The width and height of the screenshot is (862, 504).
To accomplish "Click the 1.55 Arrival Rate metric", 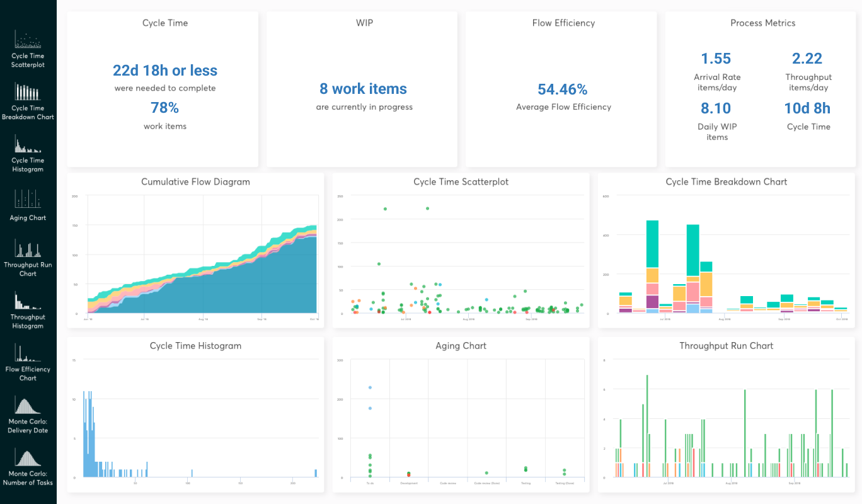I will point(716,59).
